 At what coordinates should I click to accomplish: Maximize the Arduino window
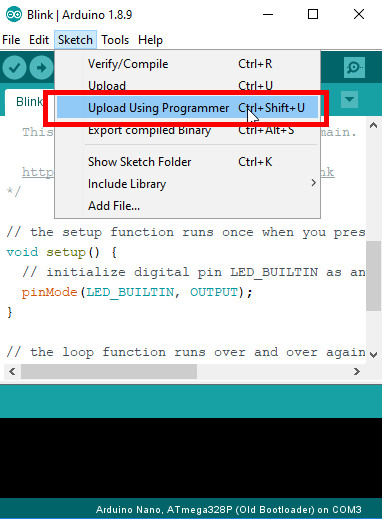313,14
